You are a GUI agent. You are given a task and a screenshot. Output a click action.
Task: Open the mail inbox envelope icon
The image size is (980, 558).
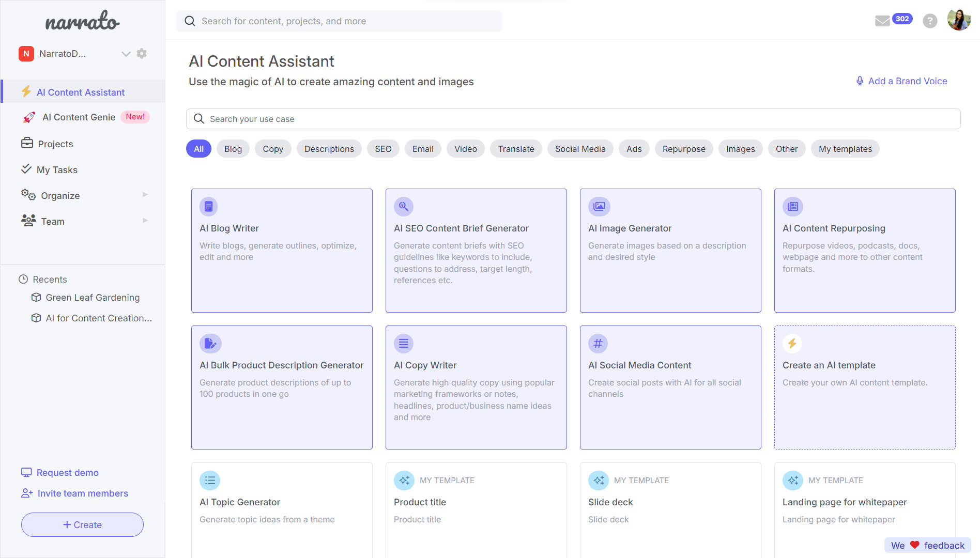click(x=882, y=21)
